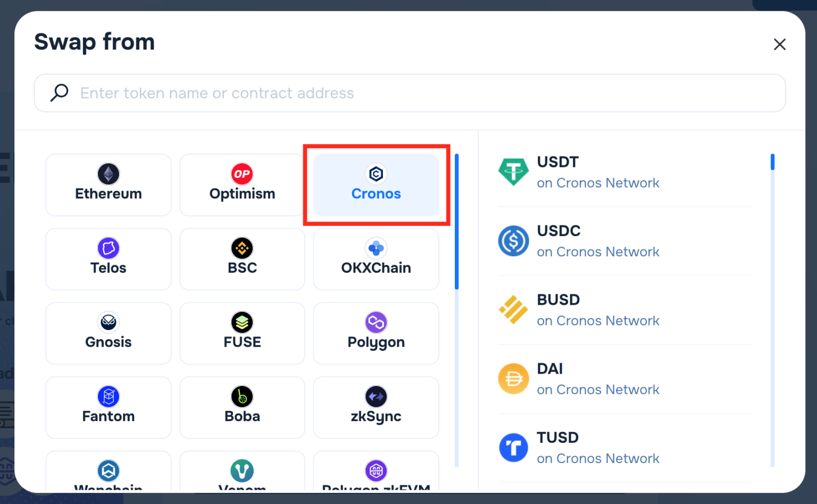Select the highlighted Cronos network
The image size is (817, 504).
(x=376, y=184)
